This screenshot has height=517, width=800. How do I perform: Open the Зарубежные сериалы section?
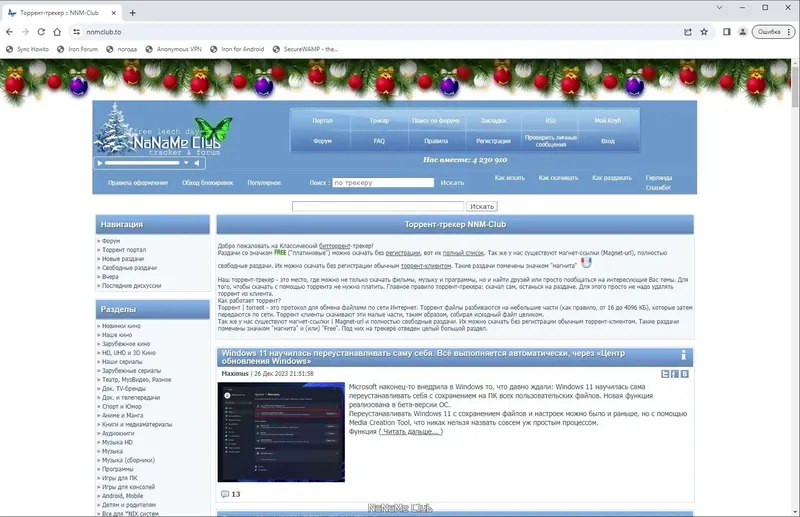pyautogui.click(x=132, y=371)
